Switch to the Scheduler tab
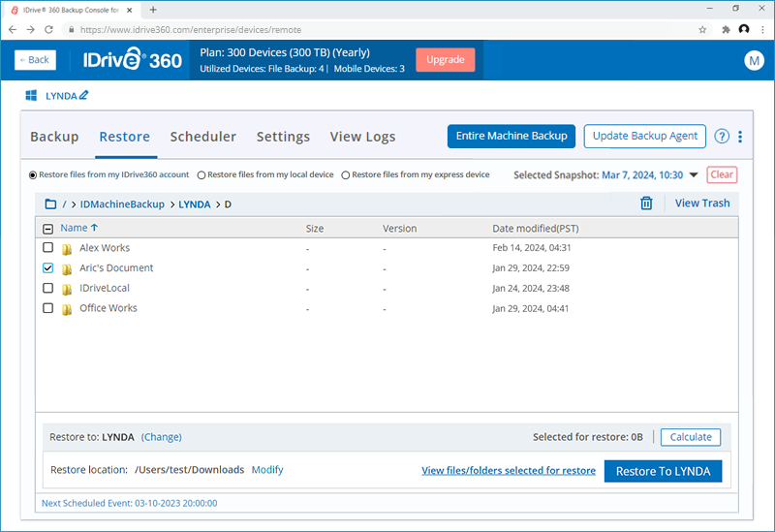 coord(202,137)
